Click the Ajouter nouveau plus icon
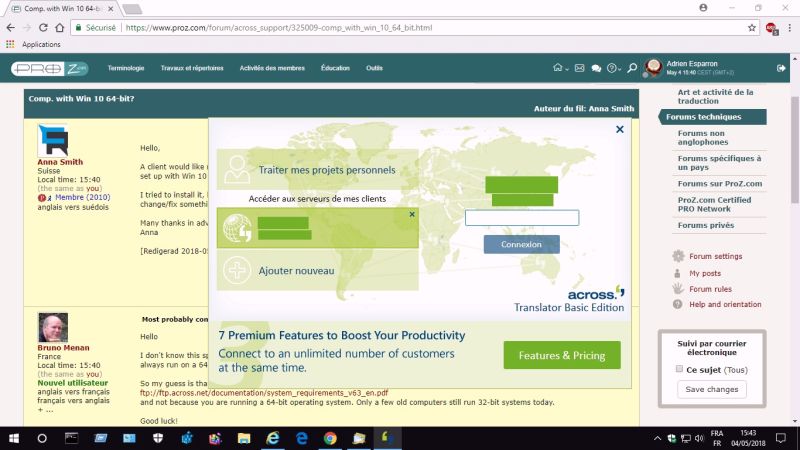 coord(237,270)
